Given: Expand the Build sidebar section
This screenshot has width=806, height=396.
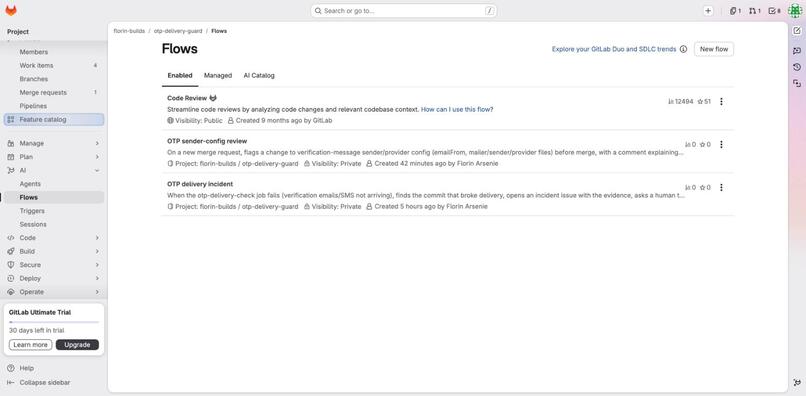Looking at the screenshot, I should pyautogui.click(x=54, y=251).
